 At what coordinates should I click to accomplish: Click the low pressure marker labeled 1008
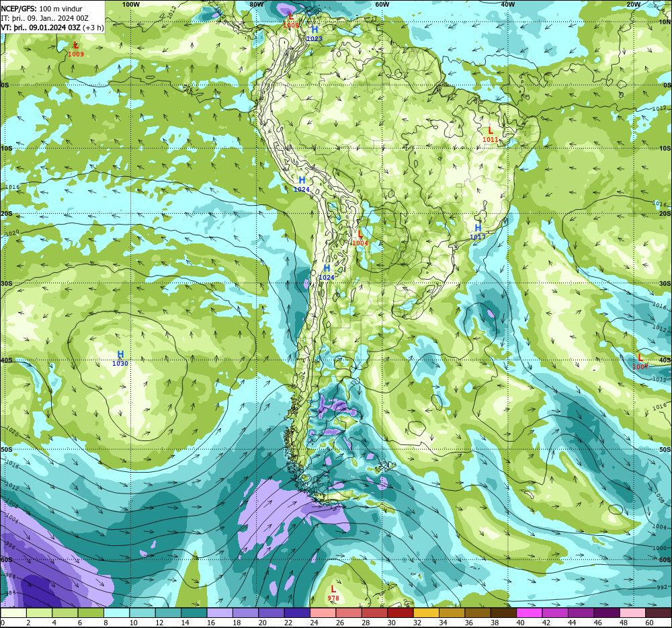[x=291, y=20]
